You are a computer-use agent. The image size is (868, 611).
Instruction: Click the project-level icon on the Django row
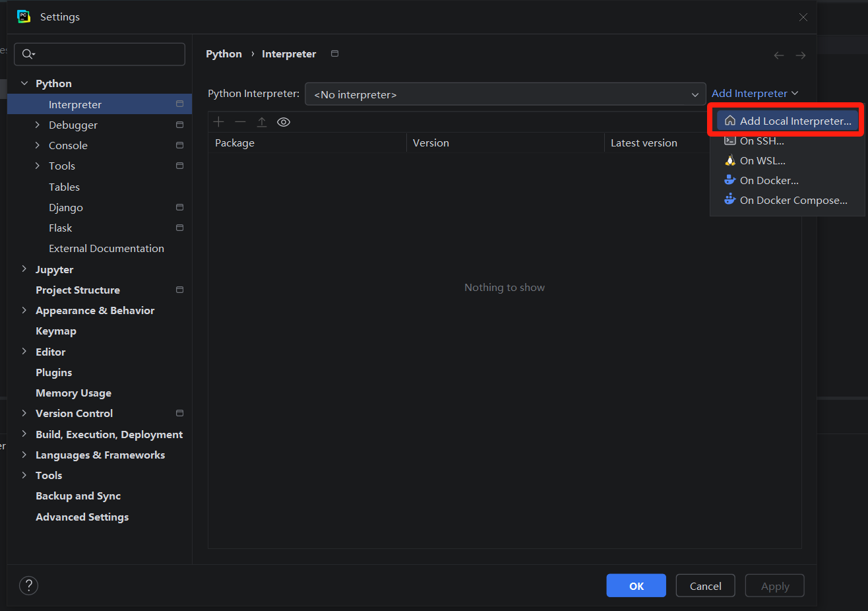click(179, 207)
